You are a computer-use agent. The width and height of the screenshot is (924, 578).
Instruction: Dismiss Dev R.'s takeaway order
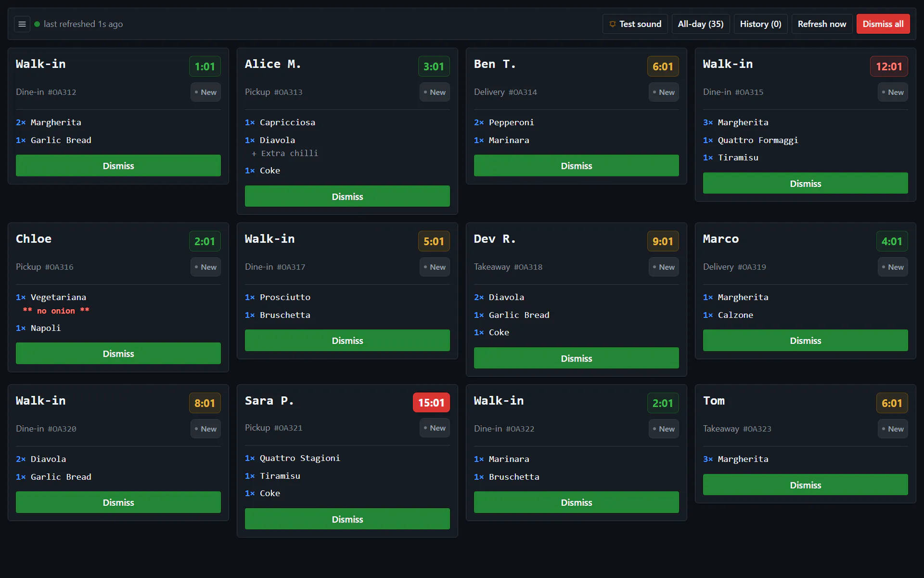click(577, 358)
